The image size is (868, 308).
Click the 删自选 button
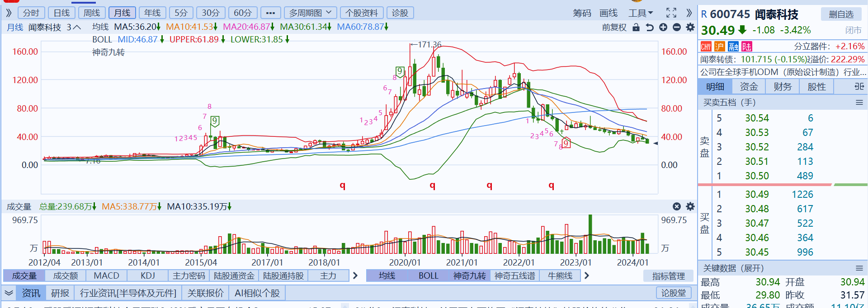pyautogui.click(x=841, y=14)
